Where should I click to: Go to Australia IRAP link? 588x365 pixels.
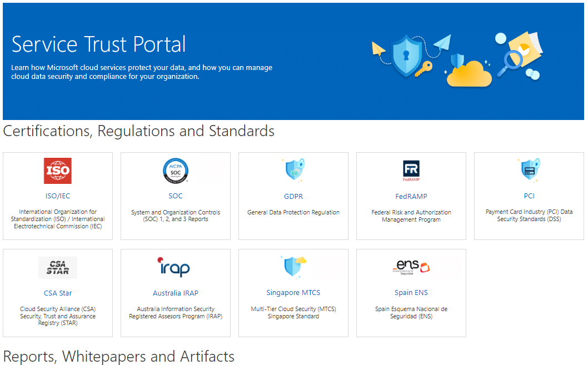click(x=176, y=293)
